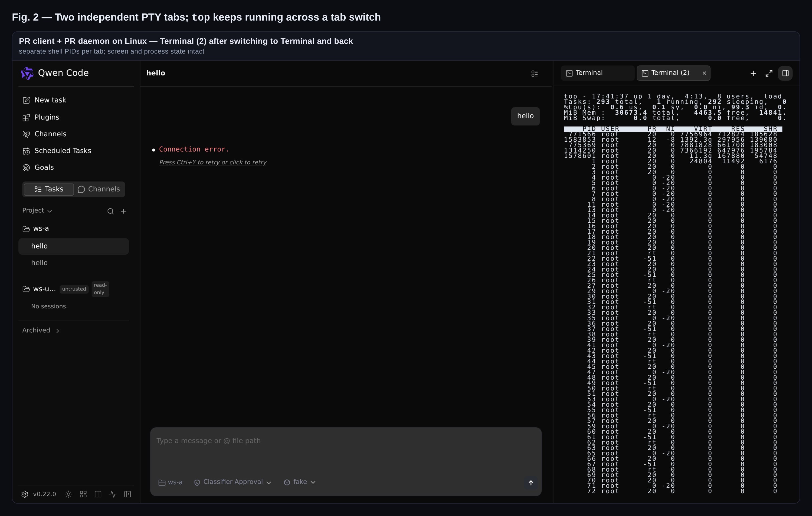Open the Plugins page

point(76,117)
